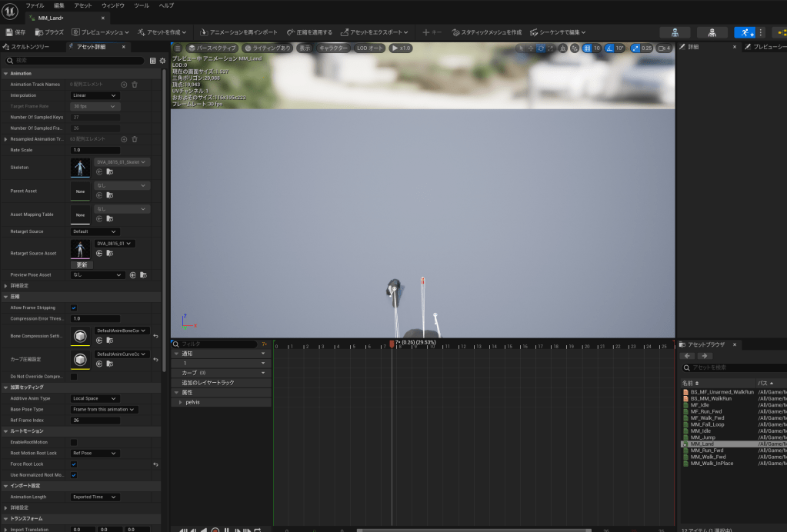Expand the pelvis attribute track
Viewport: 787px width, 532px height.
[181, 402]
